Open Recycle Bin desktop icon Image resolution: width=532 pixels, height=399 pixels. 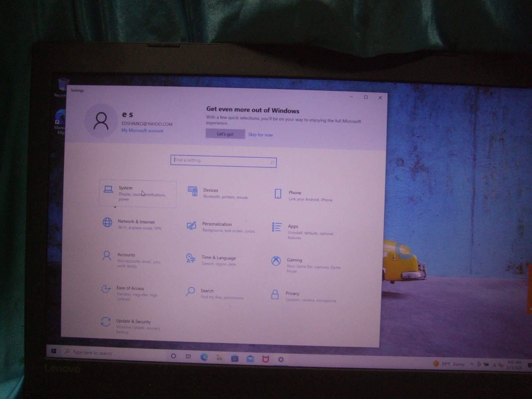coord(62,87)
